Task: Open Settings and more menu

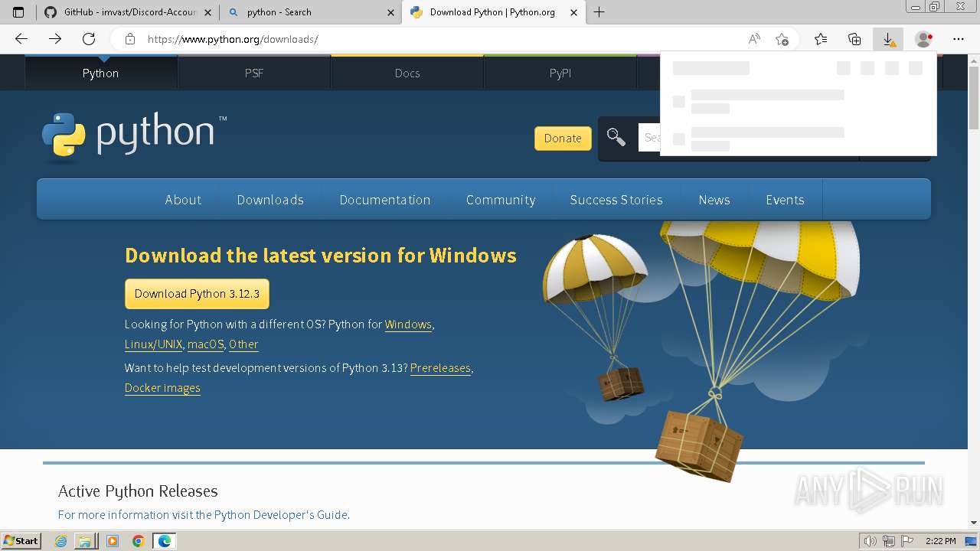Action: point(959,39)
